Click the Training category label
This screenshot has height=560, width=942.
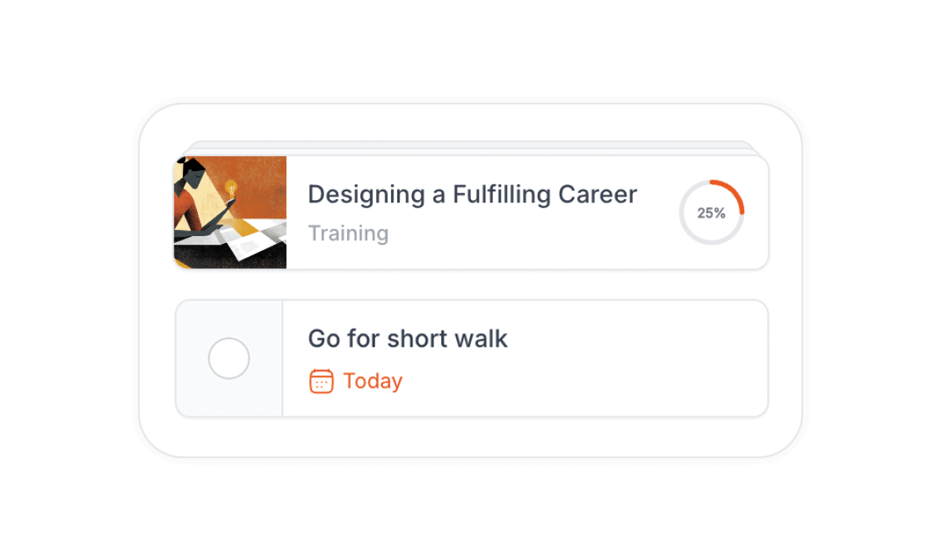pos(348,234)
